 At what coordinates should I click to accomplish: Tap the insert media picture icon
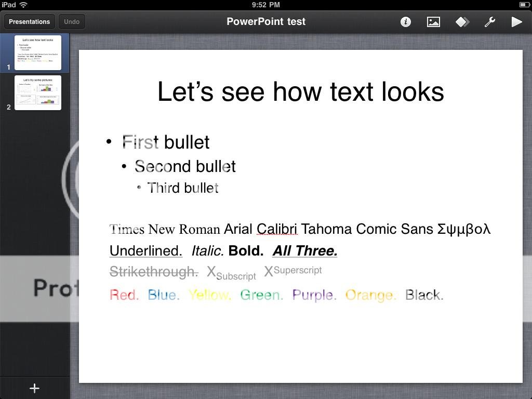(433, 22)
